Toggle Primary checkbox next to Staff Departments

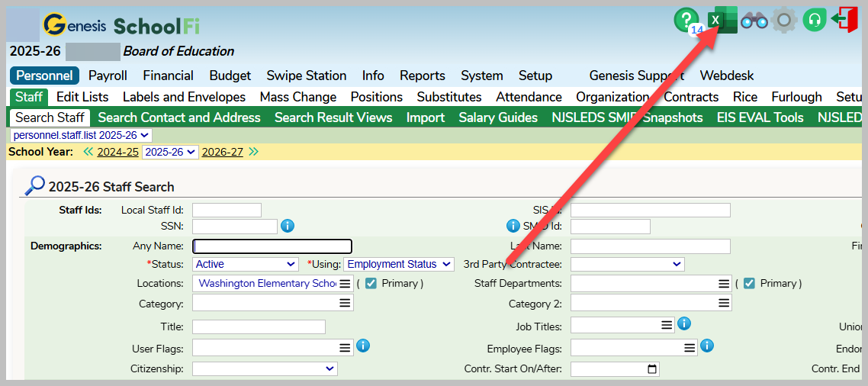click(750, 283)
